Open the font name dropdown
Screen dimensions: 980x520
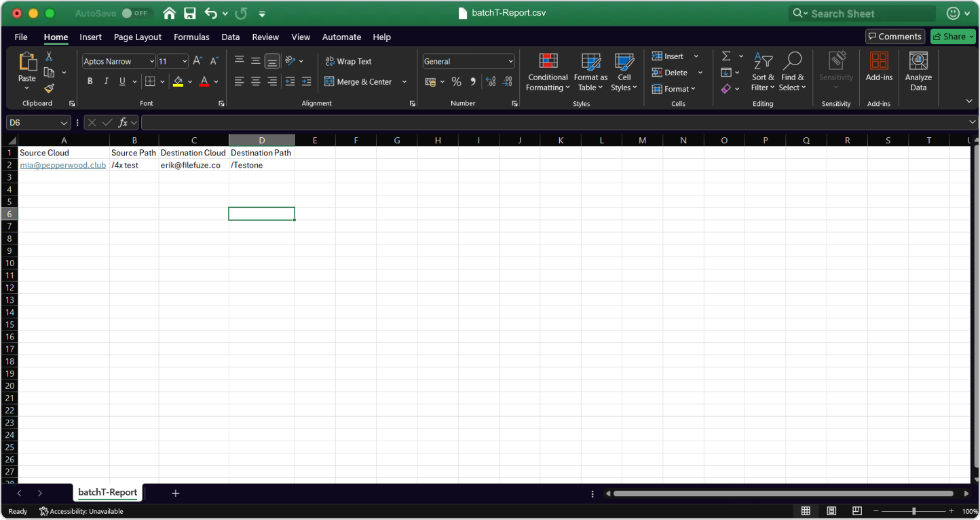pos(151,62)
